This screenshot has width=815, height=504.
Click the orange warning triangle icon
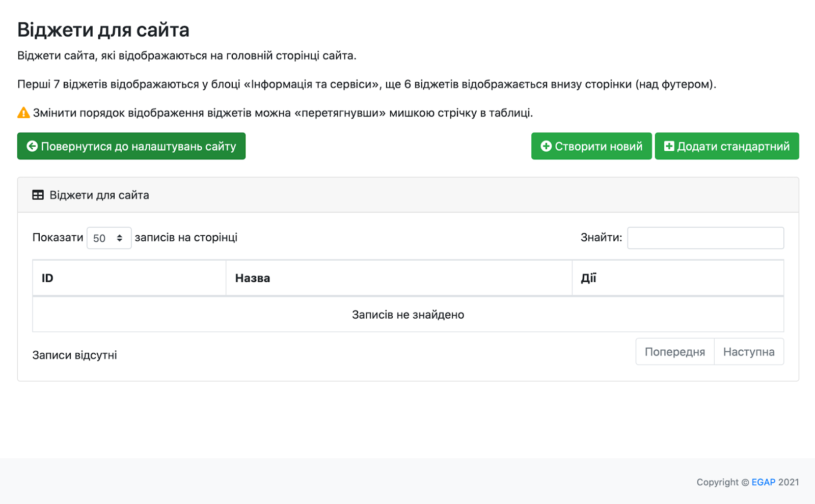click(23, 113)
